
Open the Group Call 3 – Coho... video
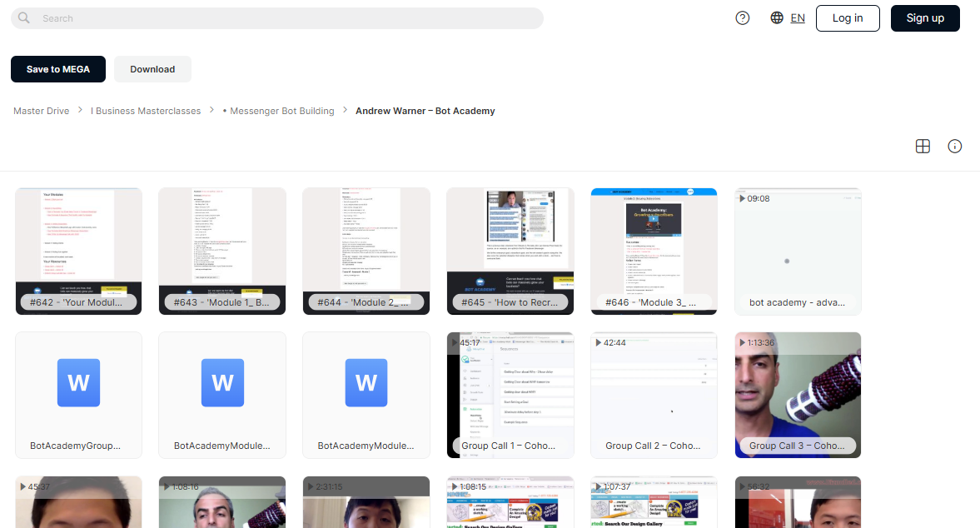pyautogui.click(x=798, y=395)
